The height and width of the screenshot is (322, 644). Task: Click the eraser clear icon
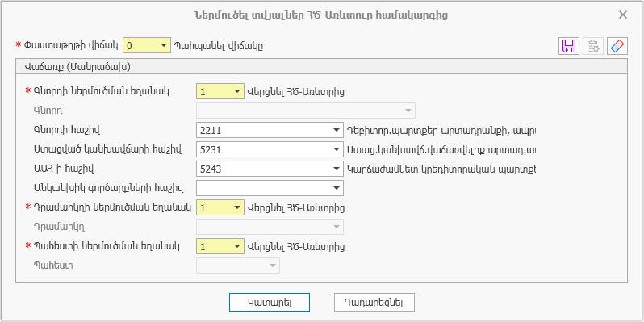click(617, 46)
